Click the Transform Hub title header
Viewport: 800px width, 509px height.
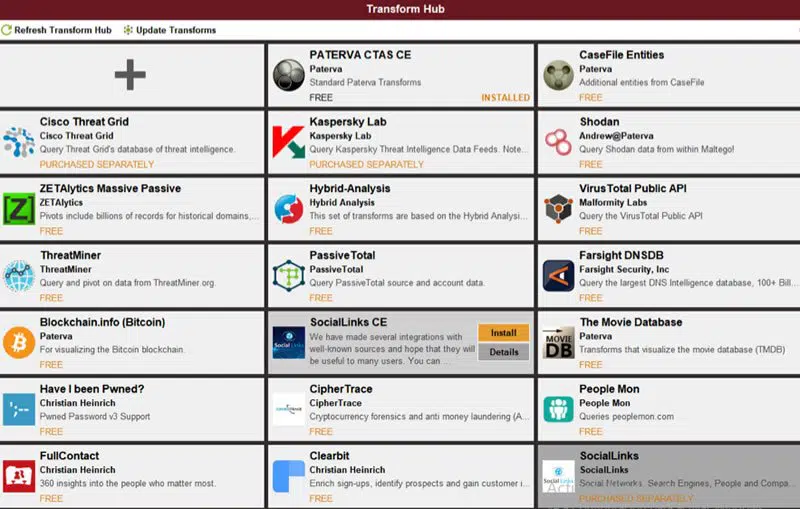click(x=406, y=9)
